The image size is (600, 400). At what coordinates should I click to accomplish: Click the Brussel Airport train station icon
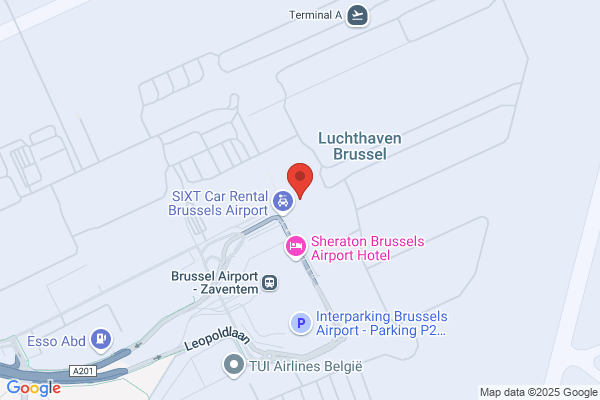coord(270,283)
